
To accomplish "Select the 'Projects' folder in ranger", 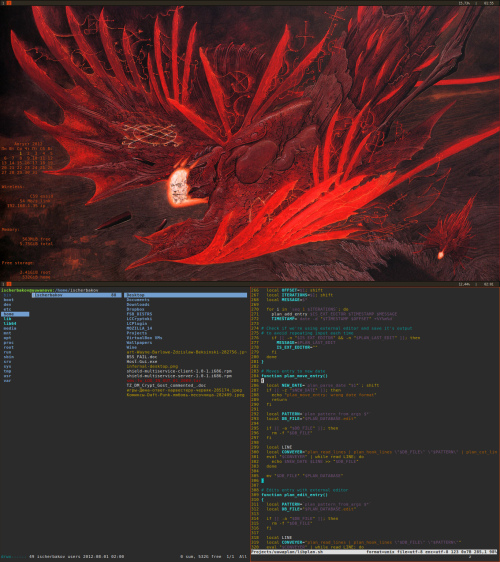I will point(137,333).
